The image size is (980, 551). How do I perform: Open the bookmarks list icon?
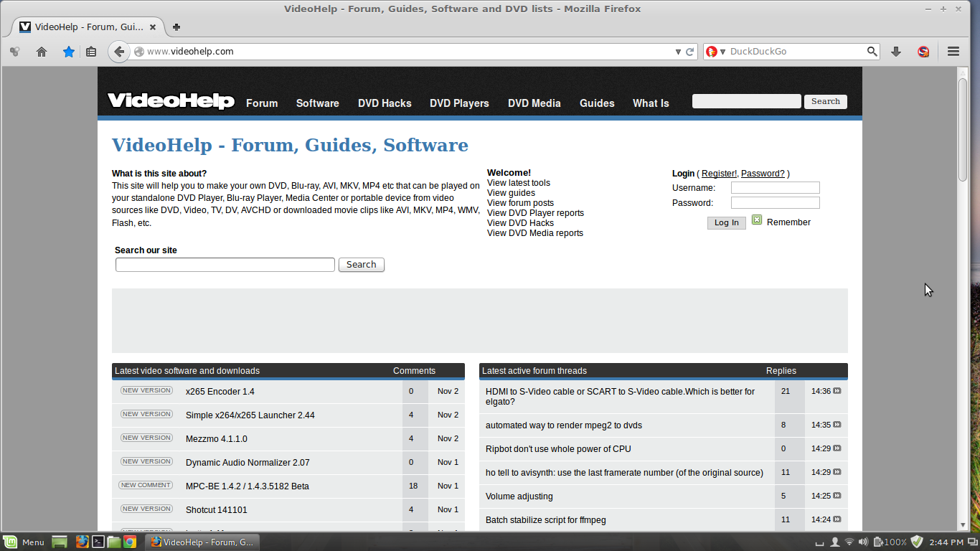pyautogui.click(x=91, y=52)
